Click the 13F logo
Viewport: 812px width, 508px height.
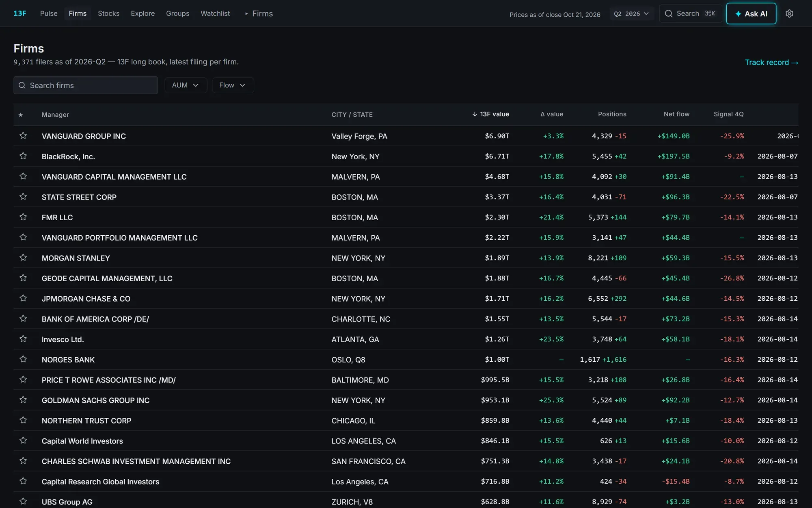coord(20,13)
